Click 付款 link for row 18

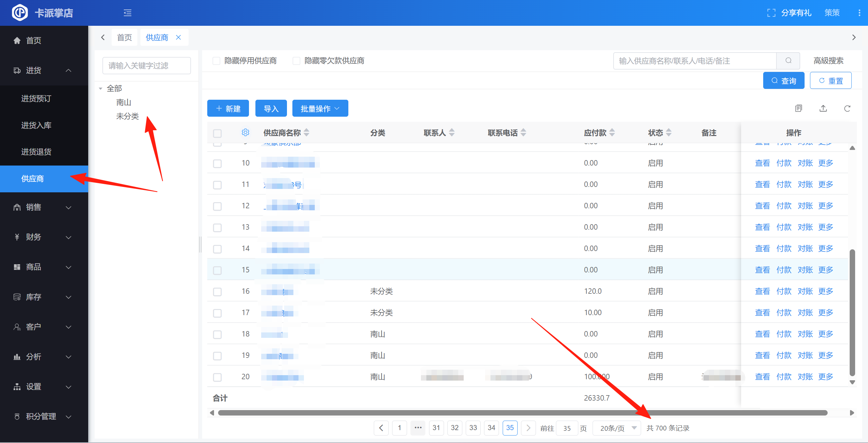tap(784, 334)
